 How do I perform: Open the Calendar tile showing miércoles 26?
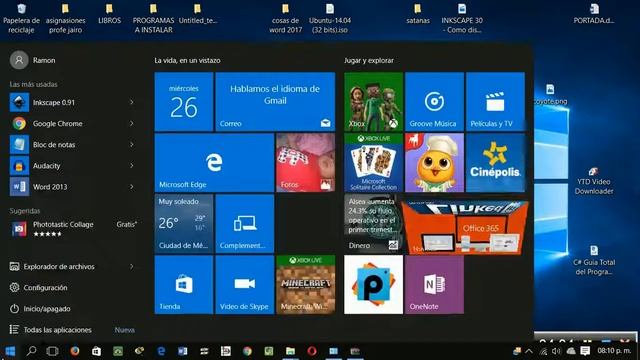[184, 102]
